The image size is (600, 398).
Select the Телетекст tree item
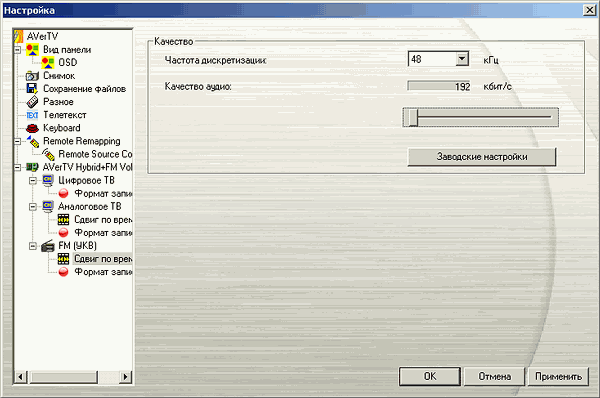65,115
